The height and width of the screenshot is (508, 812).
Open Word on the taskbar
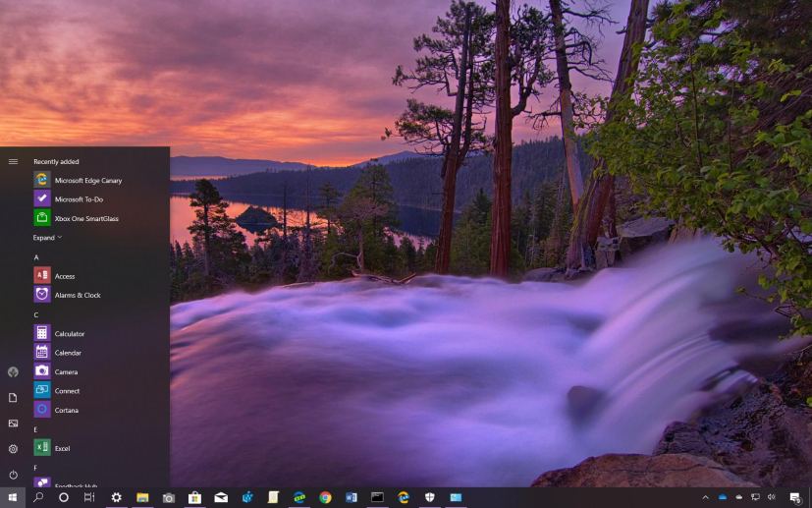(x=352, y=497)
